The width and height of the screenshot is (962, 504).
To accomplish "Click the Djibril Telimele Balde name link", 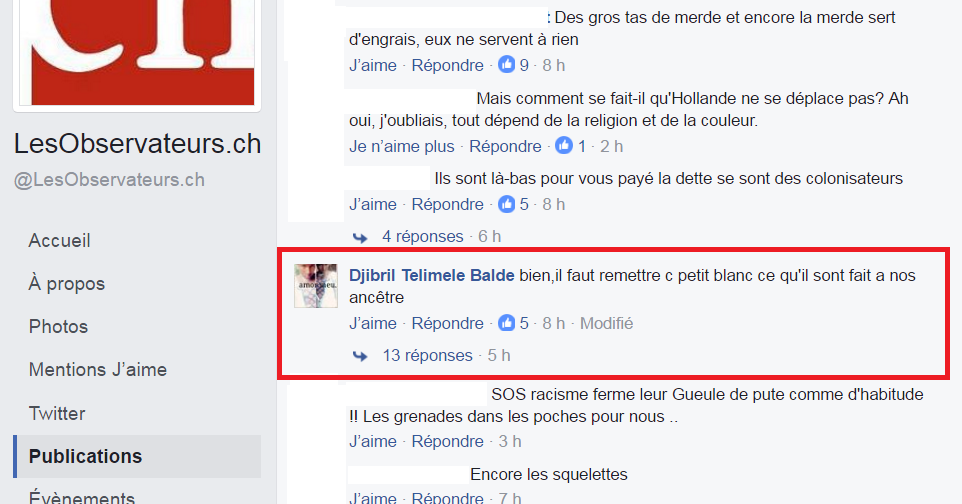I will click(431, 275).
